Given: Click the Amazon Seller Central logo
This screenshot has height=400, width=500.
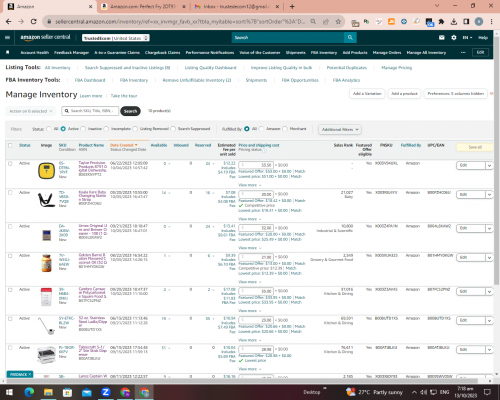Looking at the screenshot, I should click(x=45, y=37).
